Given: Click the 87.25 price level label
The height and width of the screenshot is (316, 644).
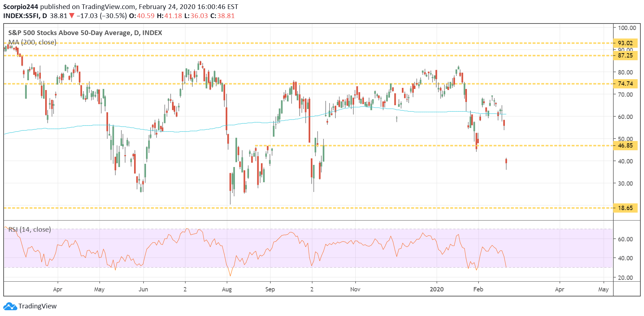Looking at the screenshot, I should pos(625,56).
